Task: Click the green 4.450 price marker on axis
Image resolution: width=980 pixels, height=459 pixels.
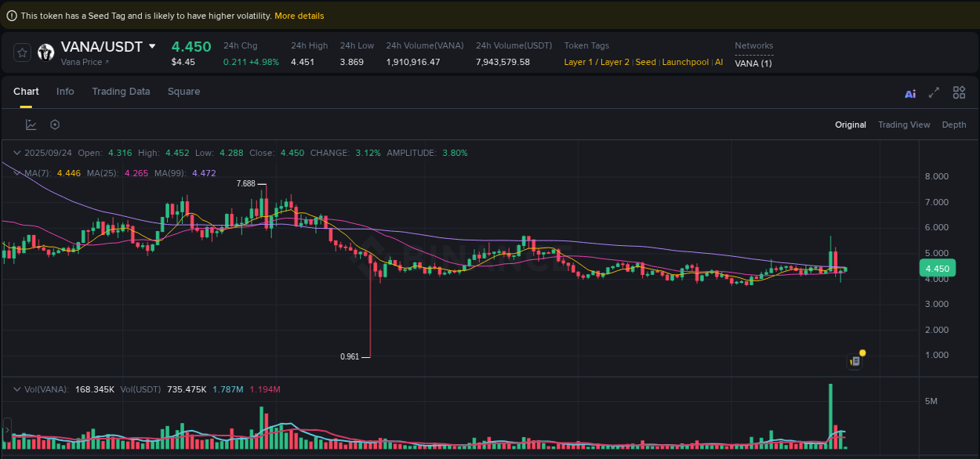Action: [936, 268]
